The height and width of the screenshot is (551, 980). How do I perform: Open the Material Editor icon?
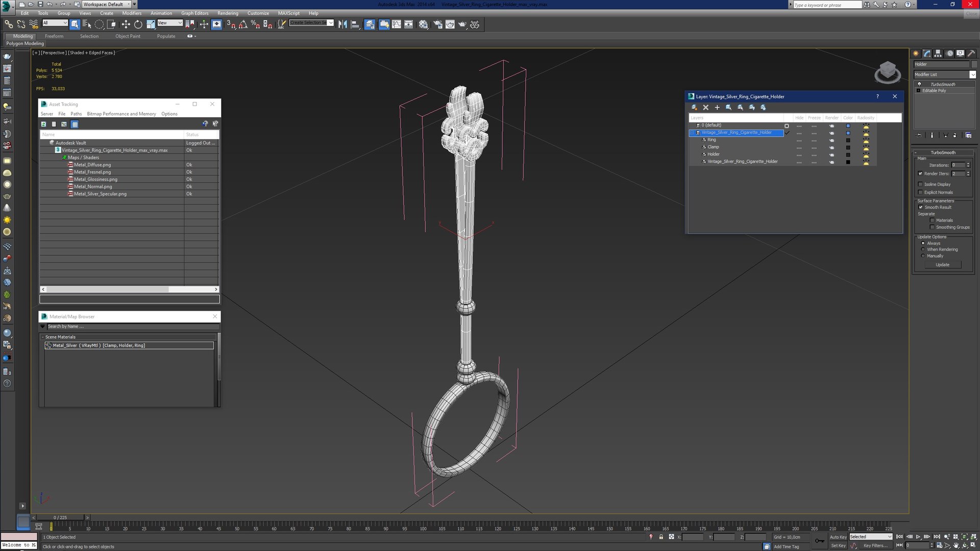(x=423, y=24)
